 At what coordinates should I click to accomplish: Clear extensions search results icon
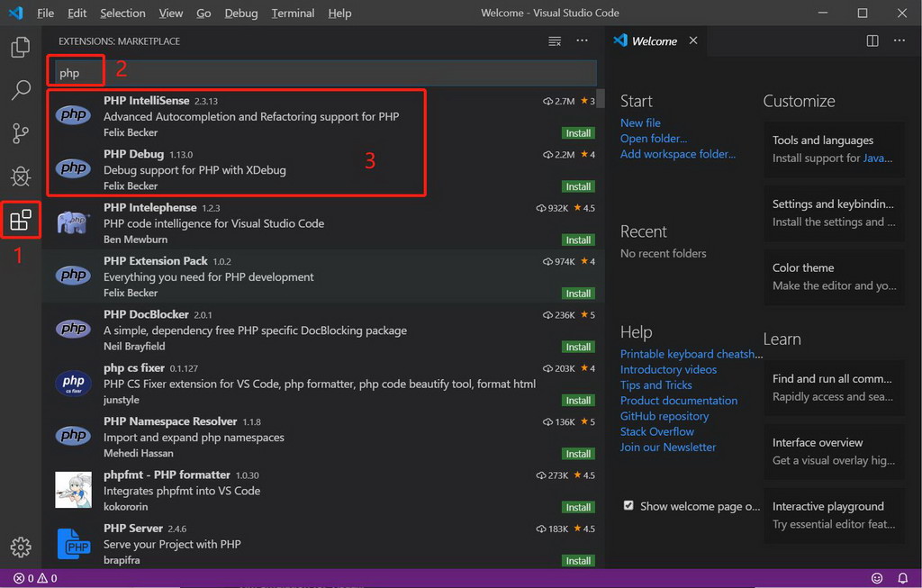coord(555,41)
